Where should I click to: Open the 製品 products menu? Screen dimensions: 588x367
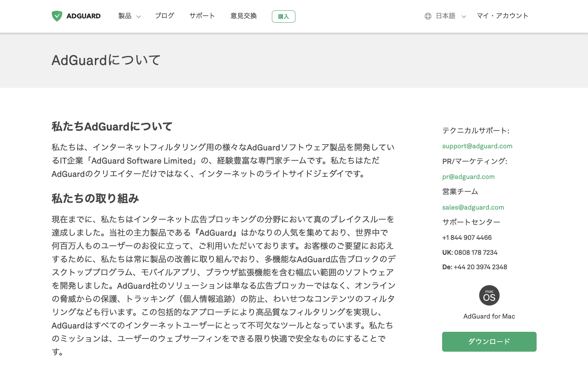tap(125, 16)
